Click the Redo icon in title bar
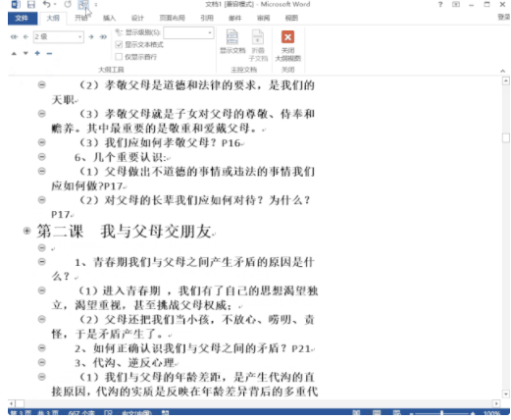511x420 pixels. (68, 4)
